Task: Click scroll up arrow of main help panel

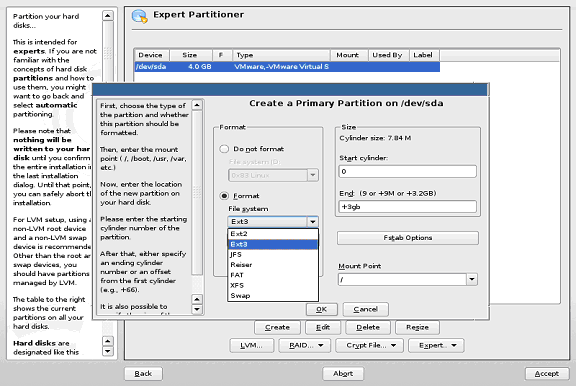Action: [x=107, y=15]
